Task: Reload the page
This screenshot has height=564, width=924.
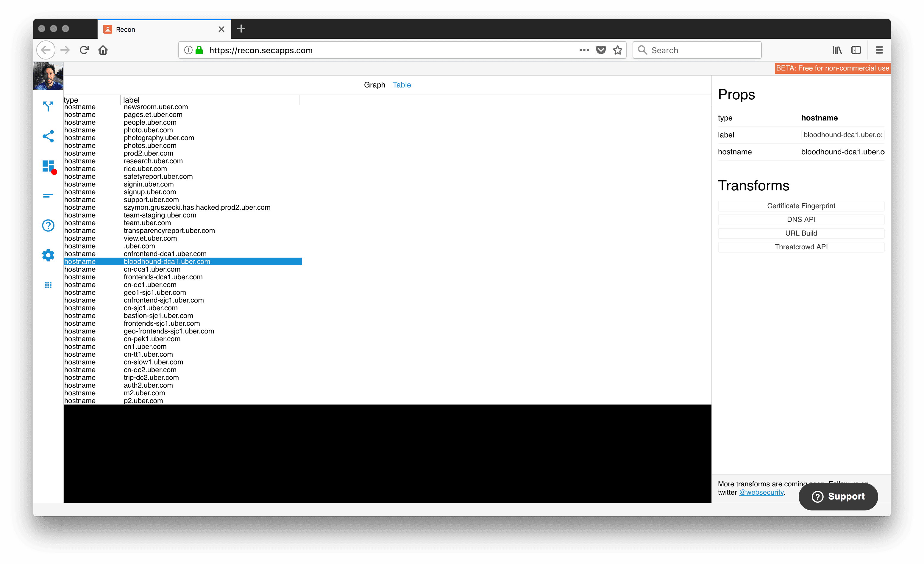Action: tap(84, 50)
